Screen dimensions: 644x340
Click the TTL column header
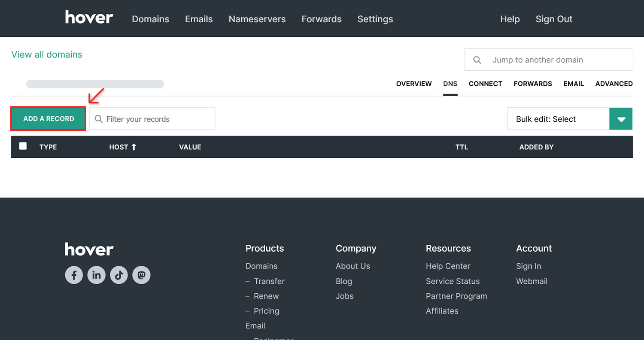click(462, 147)
